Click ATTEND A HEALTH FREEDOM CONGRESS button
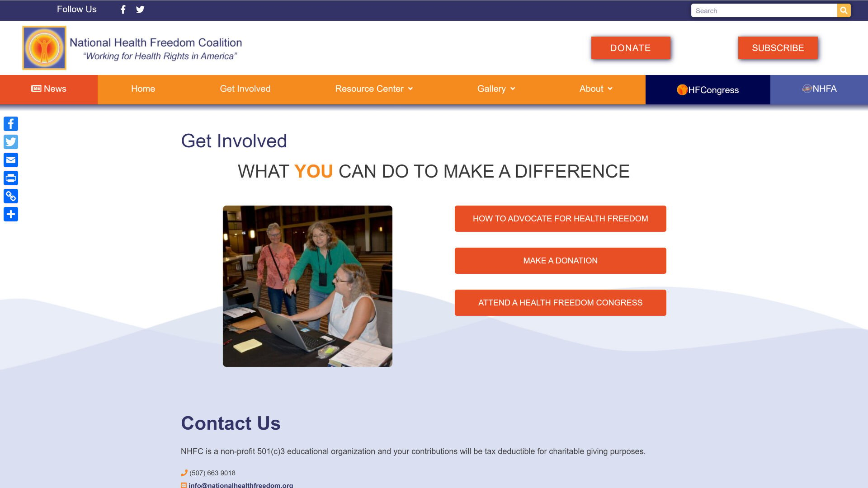 pos(561,303)
